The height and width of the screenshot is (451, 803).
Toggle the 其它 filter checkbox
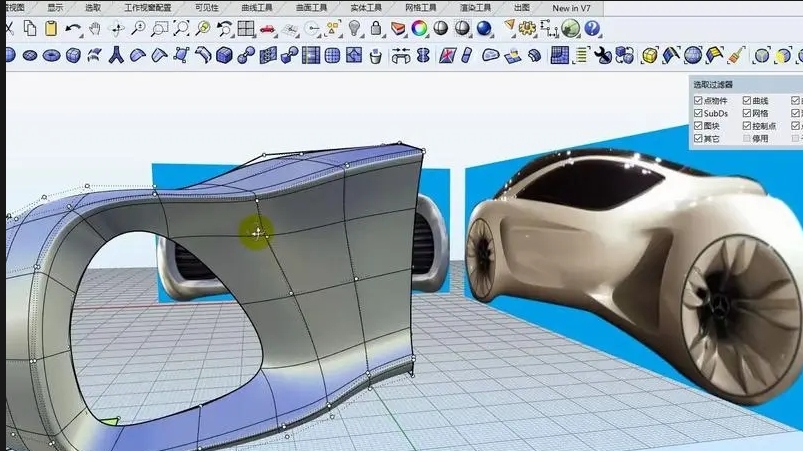698,138
